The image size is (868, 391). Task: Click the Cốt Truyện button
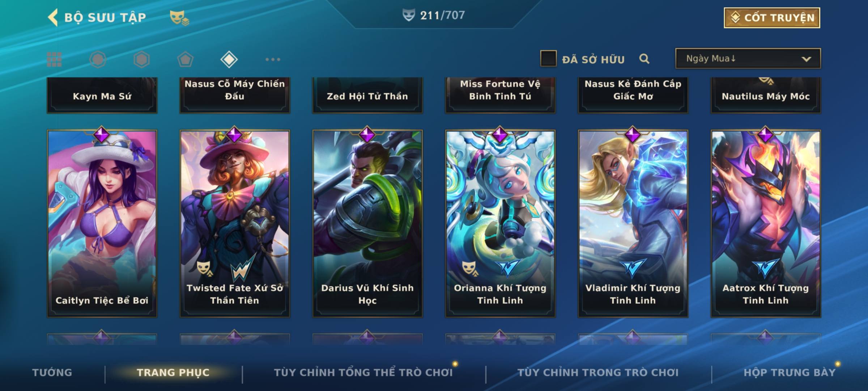(x=772, y=18)
